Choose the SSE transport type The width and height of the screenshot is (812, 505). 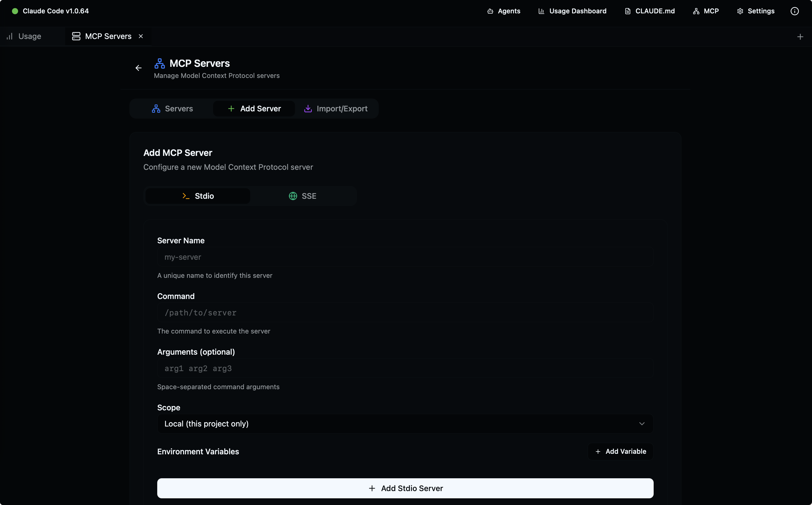(x=302, y=196)
